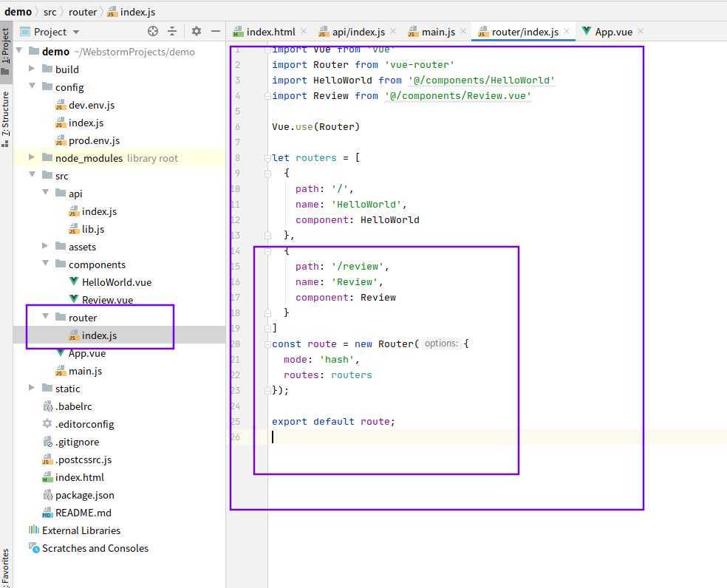Select dev.env.js in config folder
This screenshot has height=588, width=727.
click(x=92, y=106)
